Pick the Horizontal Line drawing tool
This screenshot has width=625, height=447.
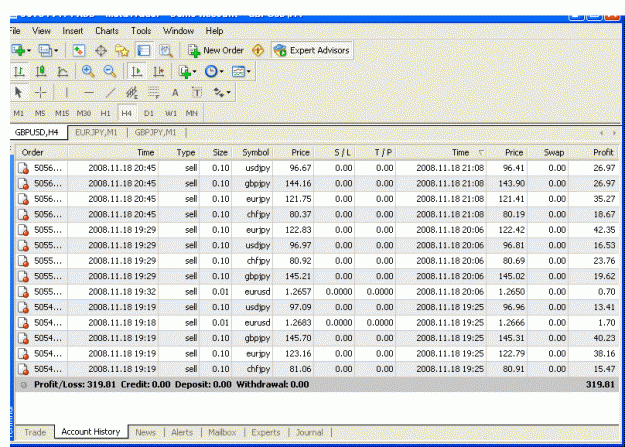point(89,93)
